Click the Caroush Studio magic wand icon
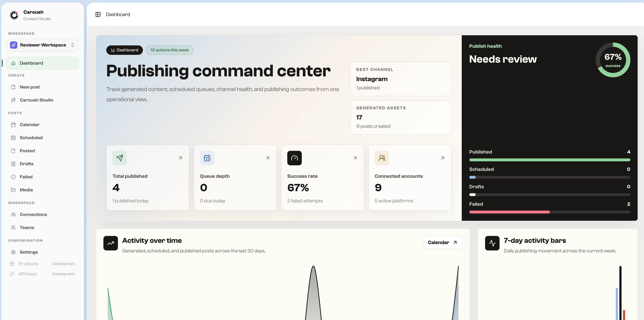The height and width of the screenshot is (320, 644). [13, 100]
